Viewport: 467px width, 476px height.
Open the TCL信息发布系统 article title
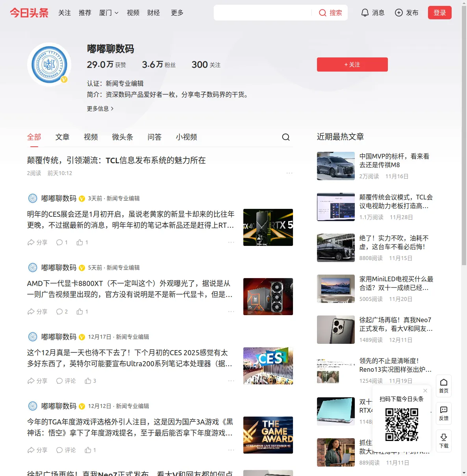[117, 160]
